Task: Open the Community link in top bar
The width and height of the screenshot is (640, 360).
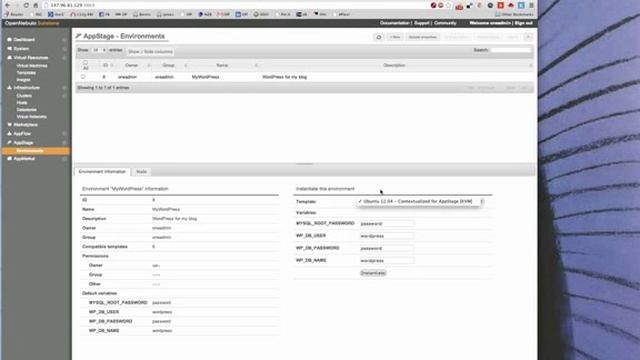Action: tap(445, 23)
